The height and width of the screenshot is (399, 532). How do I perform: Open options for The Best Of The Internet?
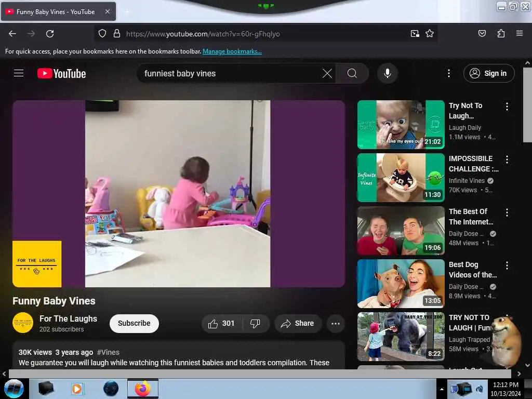pyautogui.click(x=507, y=212)
